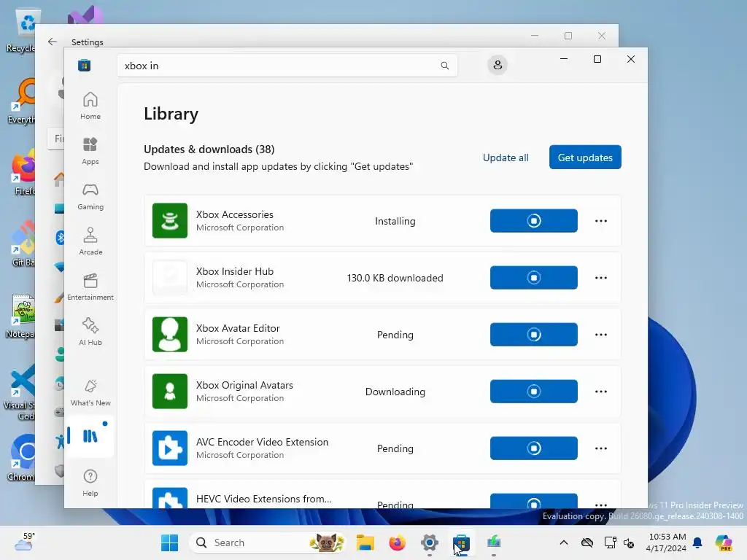
Task: Open Settings gear icon in taskbar
Action: [x=429, y=542]
